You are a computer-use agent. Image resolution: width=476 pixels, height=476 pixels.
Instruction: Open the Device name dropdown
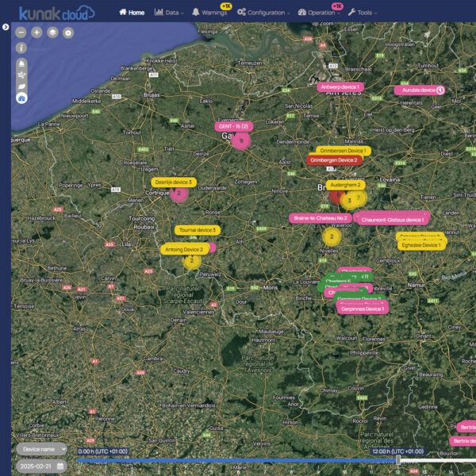[x=40, y=450]
